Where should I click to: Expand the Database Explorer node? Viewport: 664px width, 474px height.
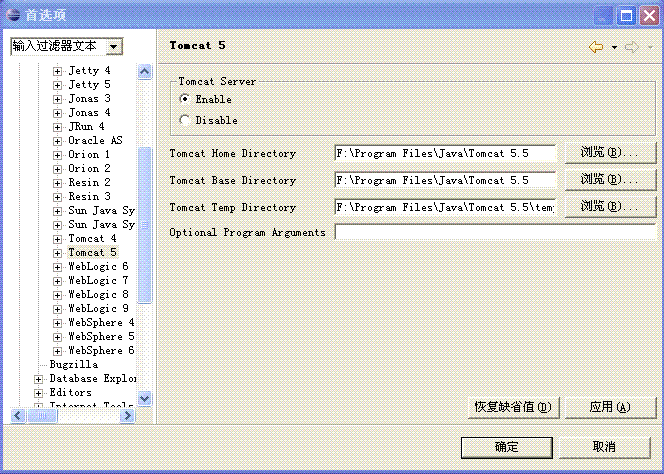38,379
